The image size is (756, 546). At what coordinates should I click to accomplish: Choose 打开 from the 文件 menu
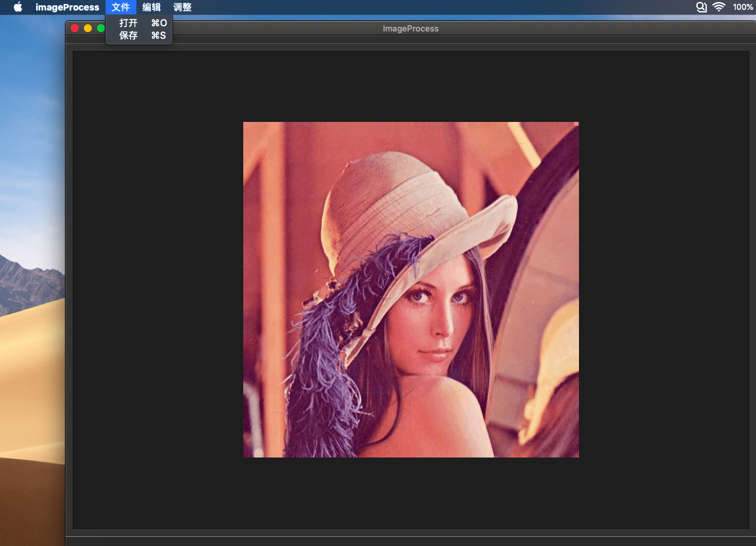pos(139,23)
